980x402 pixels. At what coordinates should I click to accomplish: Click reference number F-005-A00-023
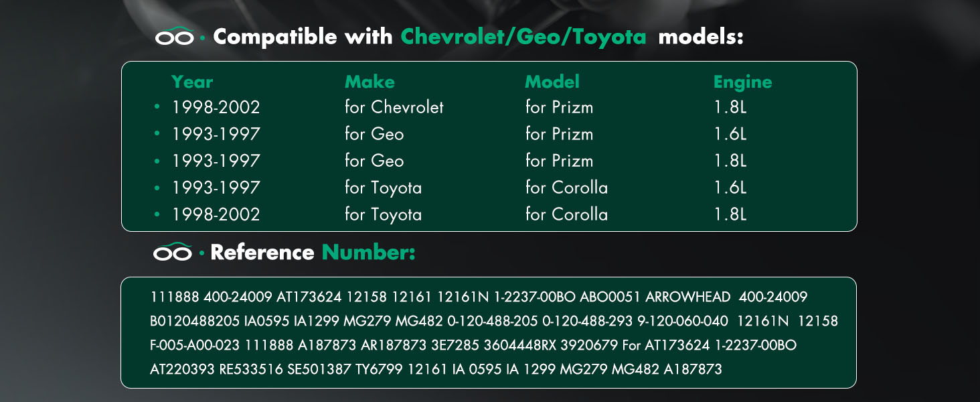[195, 345]
